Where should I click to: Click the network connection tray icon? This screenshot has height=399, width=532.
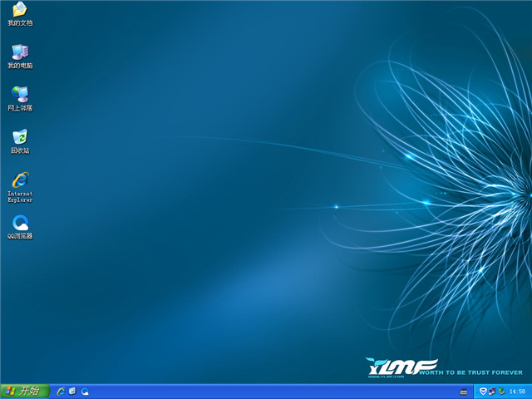[492, 391]
